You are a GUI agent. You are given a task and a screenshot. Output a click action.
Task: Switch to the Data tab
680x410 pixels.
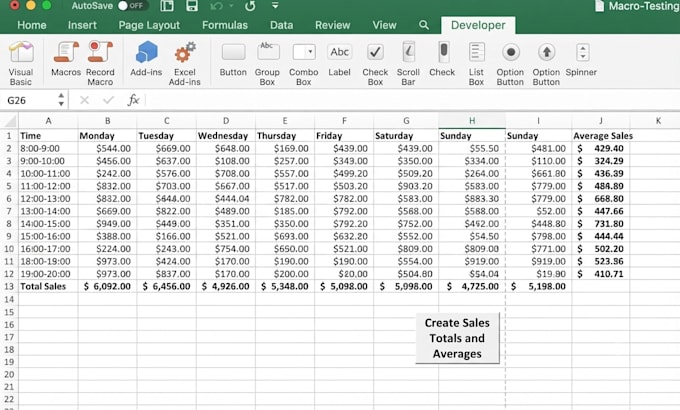click(281, 25)
